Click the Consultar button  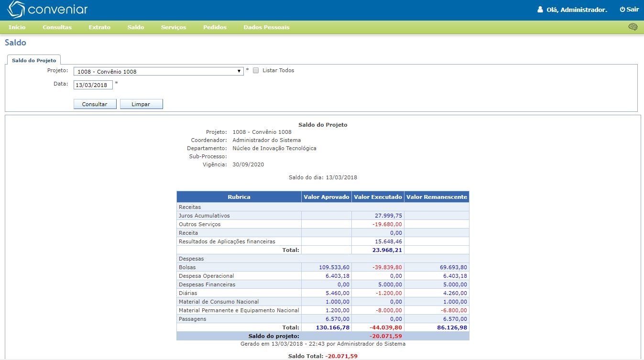pyautogui.click(x=95, y=104)
